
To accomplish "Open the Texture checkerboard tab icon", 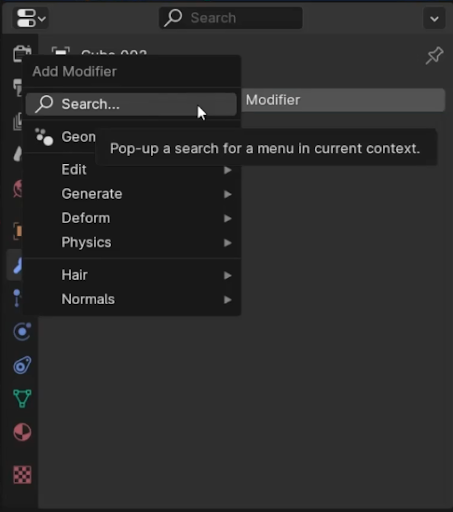I will (22, 474).
